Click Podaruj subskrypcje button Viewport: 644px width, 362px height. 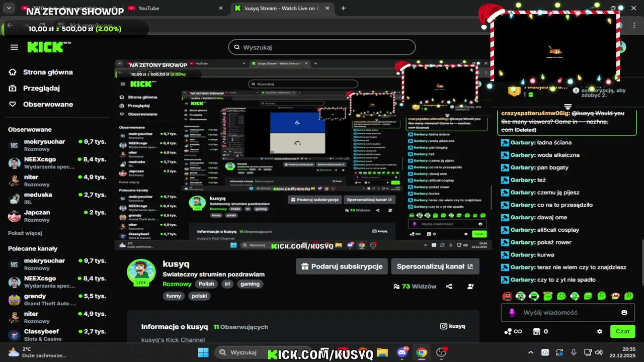[342, 266]
